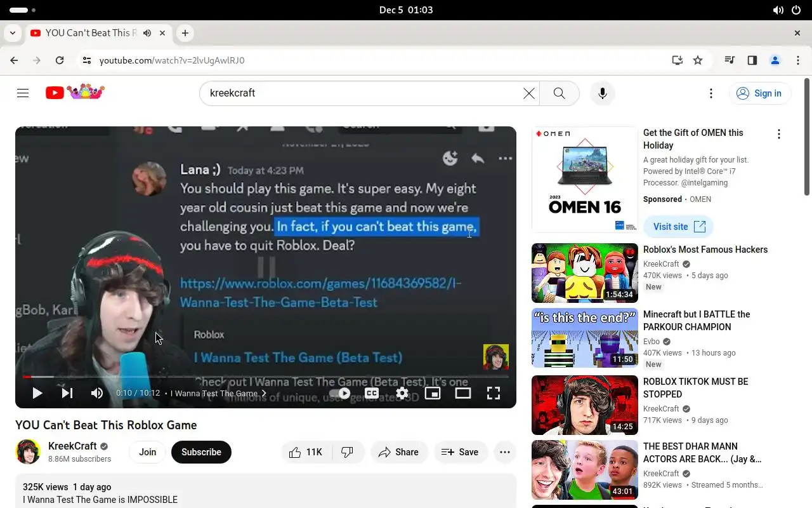812x508 pixels.
Task: Open the YouTube guide hamburger menu
Action: (x=23, y=93)
